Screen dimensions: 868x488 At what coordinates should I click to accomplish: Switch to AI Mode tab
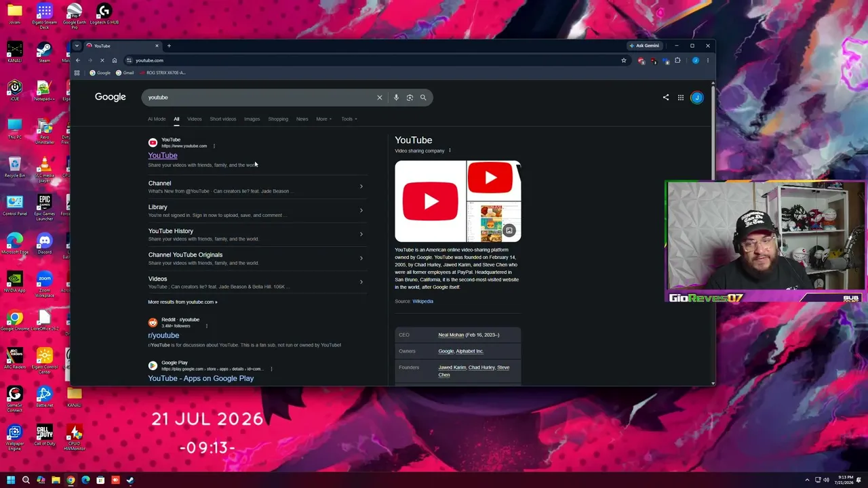pyautogui.click(x=157, y=119)
